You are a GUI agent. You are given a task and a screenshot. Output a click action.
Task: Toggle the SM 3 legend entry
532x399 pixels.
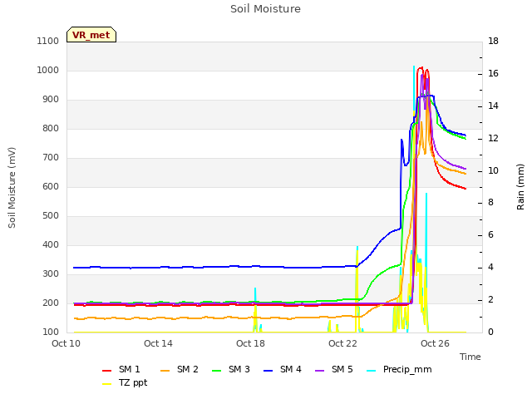[231, 369]
